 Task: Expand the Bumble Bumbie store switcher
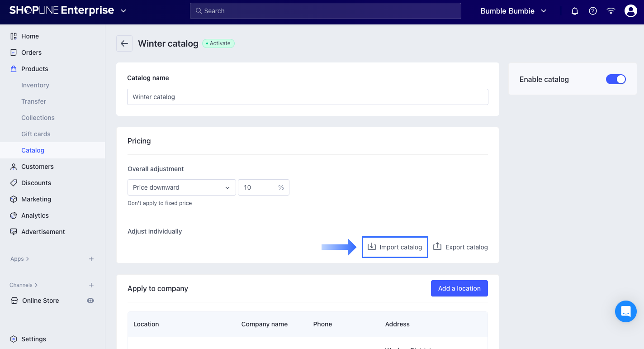[514, 11]
